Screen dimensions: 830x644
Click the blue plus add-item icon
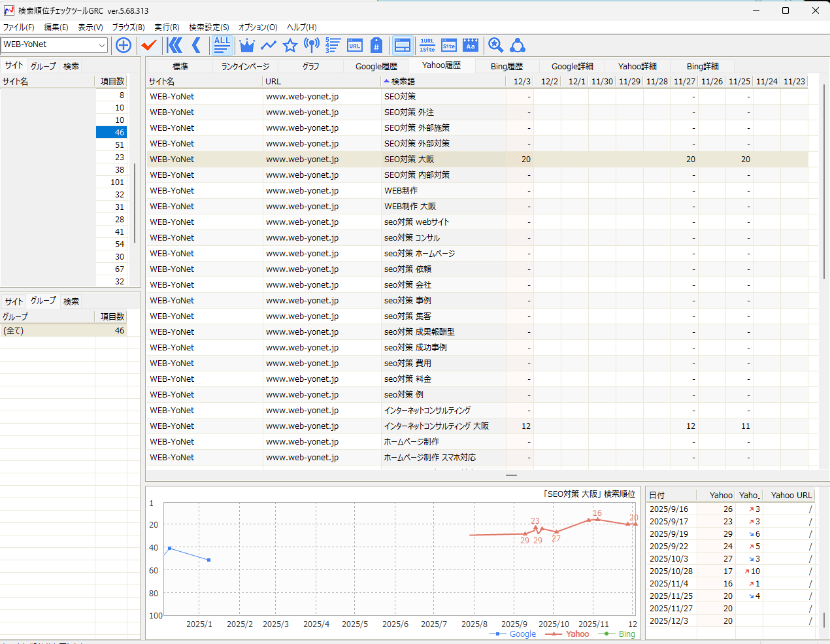point(123,45)
